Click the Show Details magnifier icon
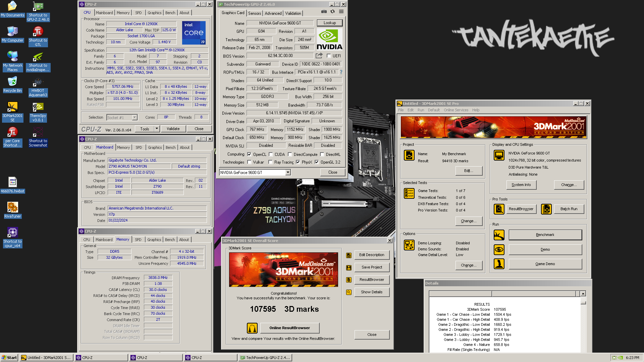 pos(349,292)
